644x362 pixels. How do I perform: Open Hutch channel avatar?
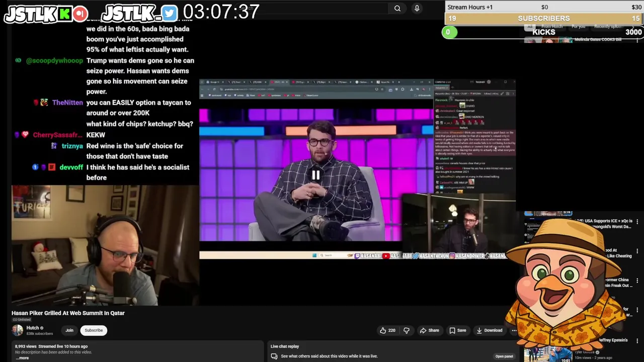(x=18, y=330)
